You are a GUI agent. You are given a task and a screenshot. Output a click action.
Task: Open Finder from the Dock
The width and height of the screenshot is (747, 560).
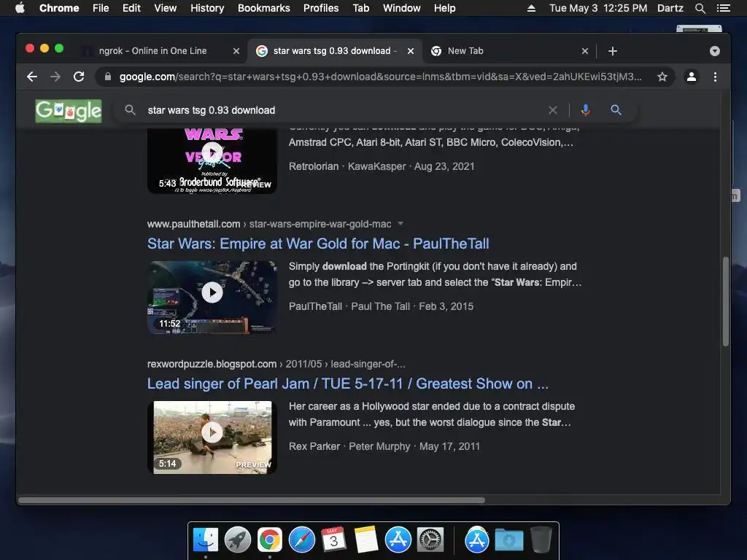pos(206,540)
